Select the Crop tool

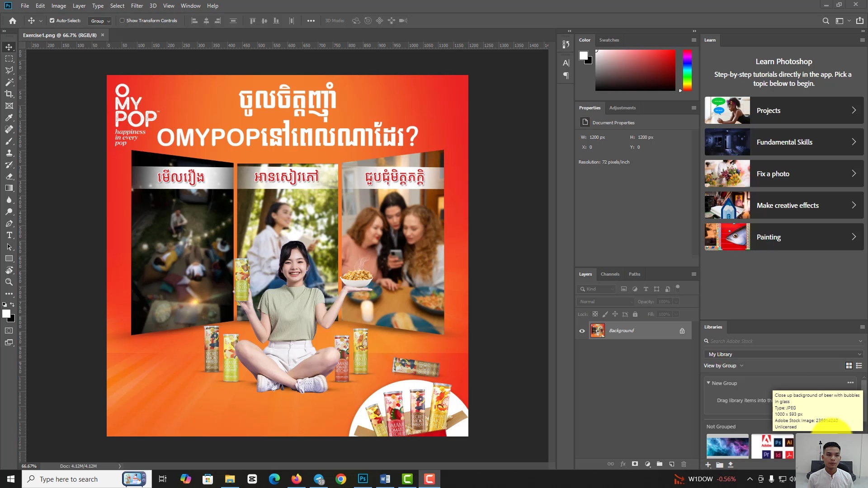click(x=9, y=94)
